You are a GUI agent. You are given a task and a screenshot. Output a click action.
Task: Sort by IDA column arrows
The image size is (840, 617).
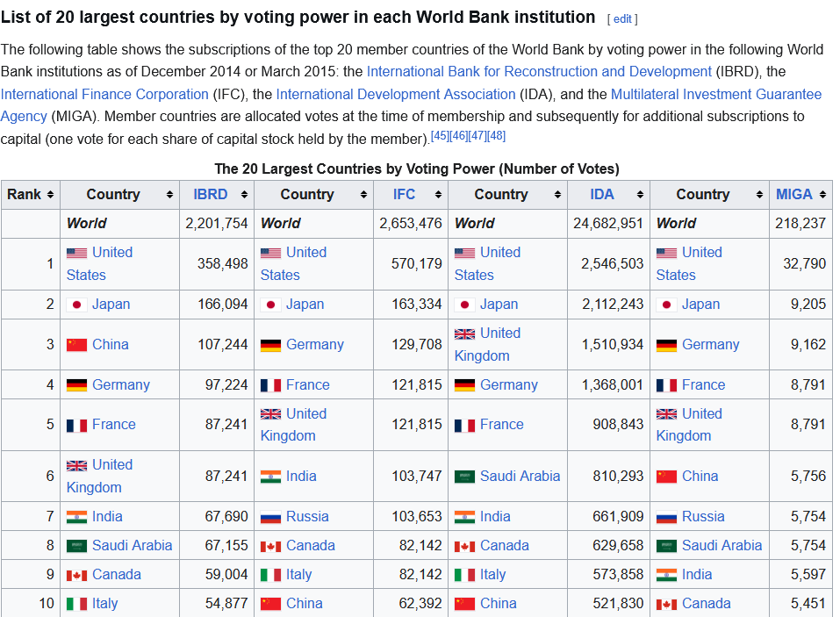[x=640, y=195]
